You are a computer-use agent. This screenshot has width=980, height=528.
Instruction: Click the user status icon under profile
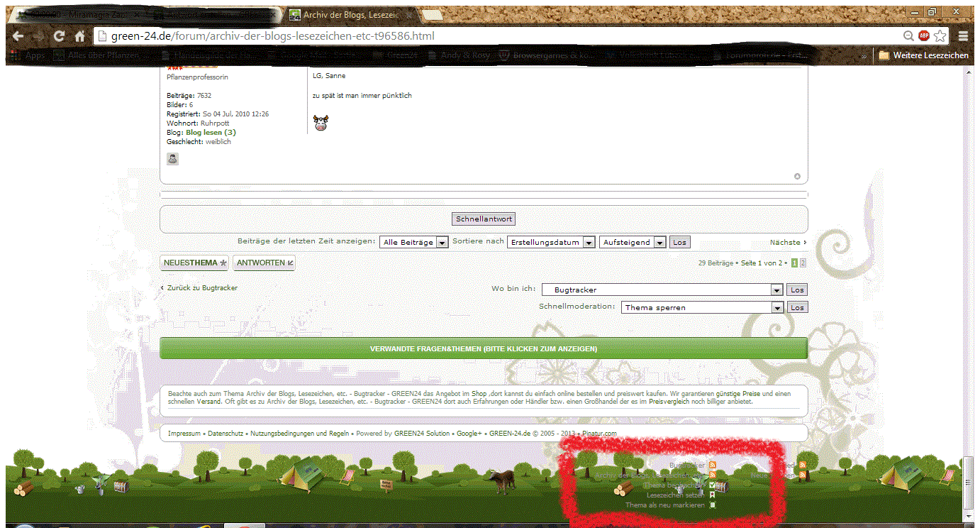click(x=172, y=158)
